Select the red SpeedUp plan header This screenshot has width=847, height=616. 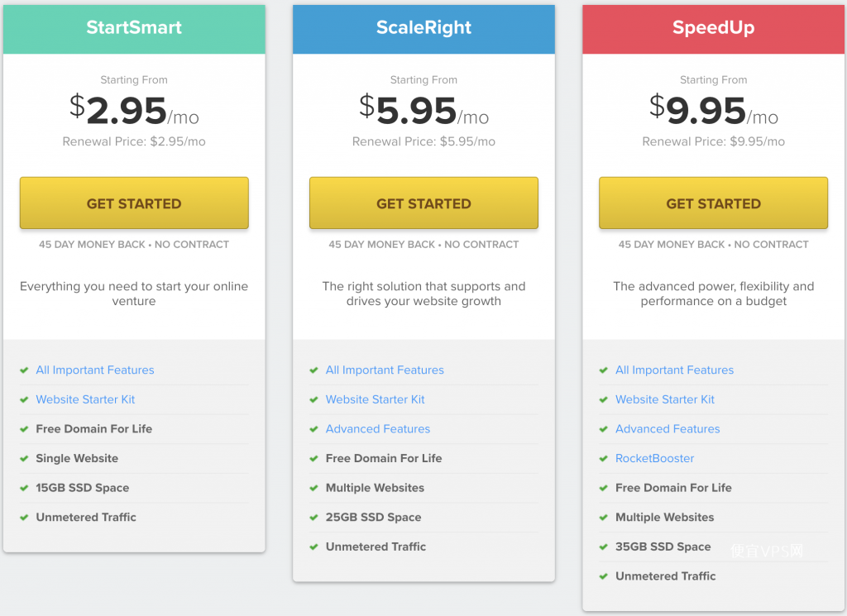coord(713,29)
